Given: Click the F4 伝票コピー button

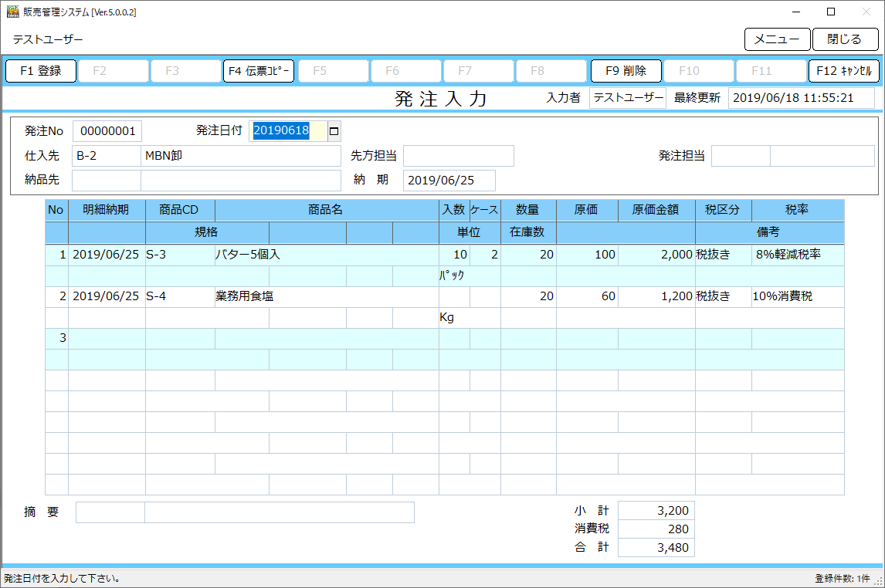Looking at the screenshot, I should (259, 71).
